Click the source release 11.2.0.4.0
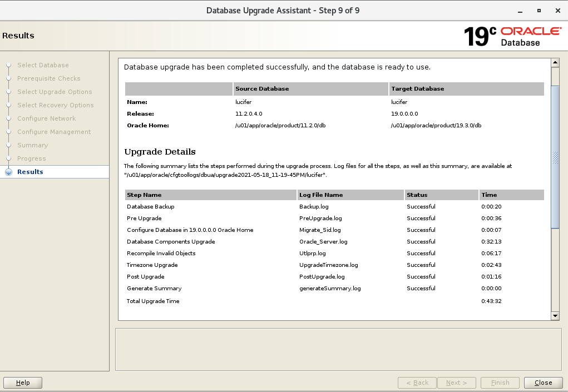Viewport: 568px width, 392px height. (249, 113)
